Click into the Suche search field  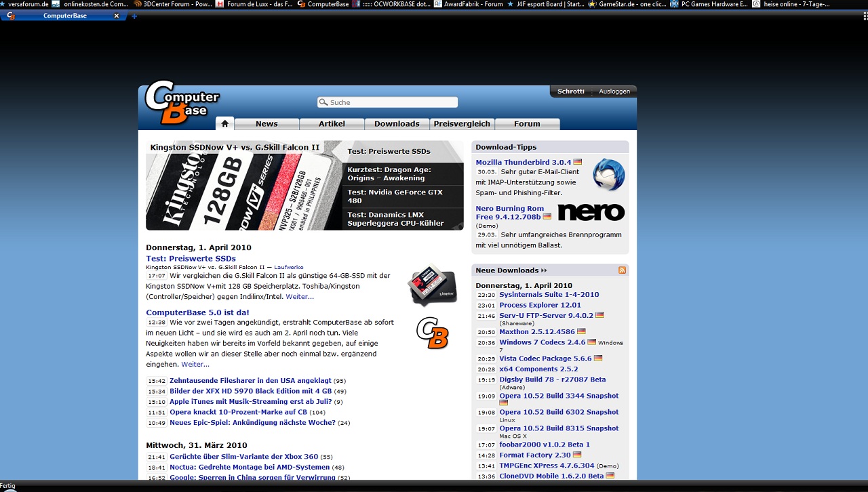(x=388, y=102)
